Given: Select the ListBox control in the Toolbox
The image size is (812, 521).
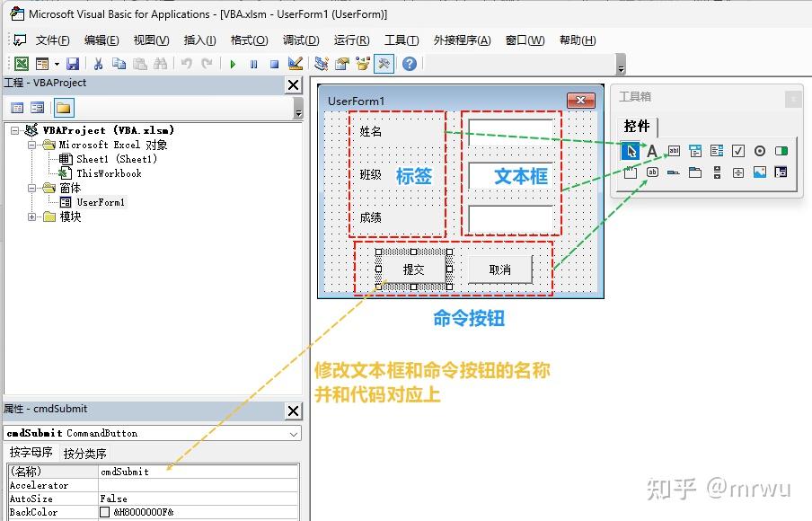Looking at the screenshot, I should 716,150.
